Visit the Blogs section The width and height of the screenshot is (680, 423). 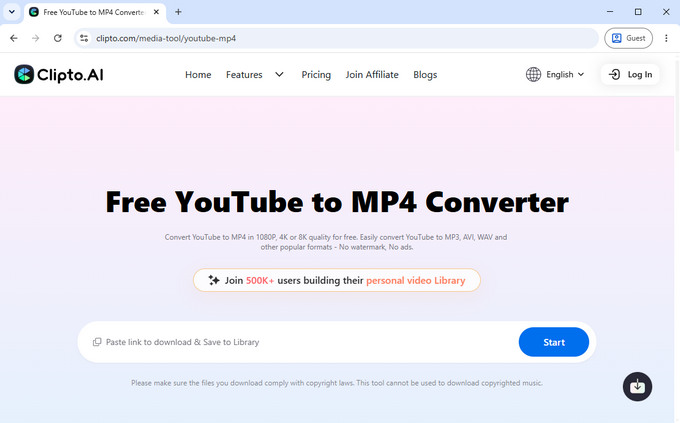tap(425, 75)
